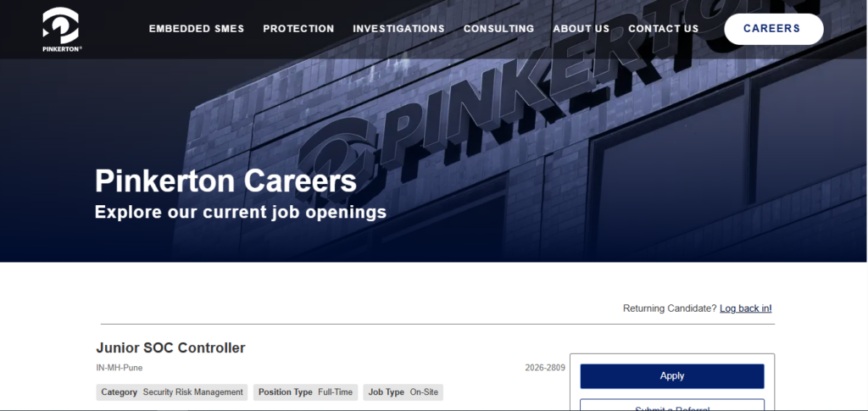Click the Position Type Full-Time tag
The image size is (868, 411).
305,392
